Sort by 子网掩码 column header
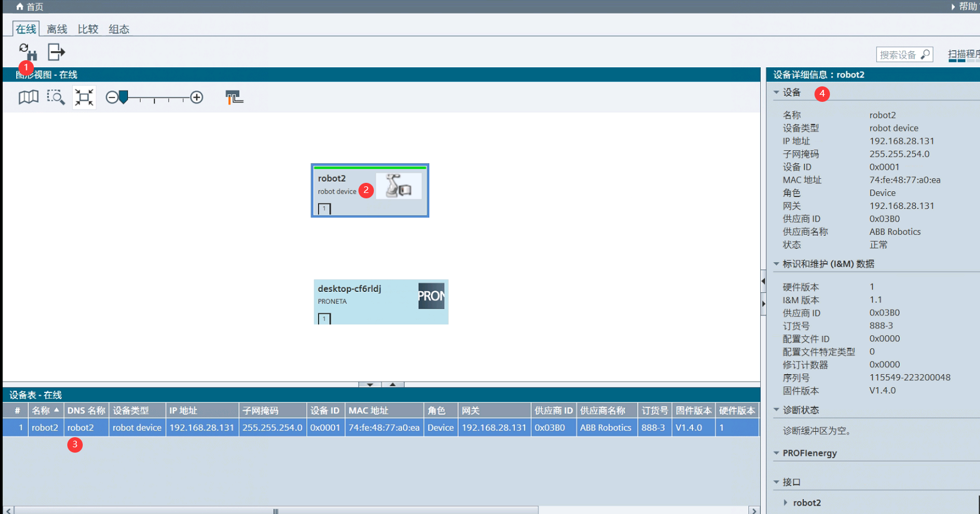 [272, 410]
